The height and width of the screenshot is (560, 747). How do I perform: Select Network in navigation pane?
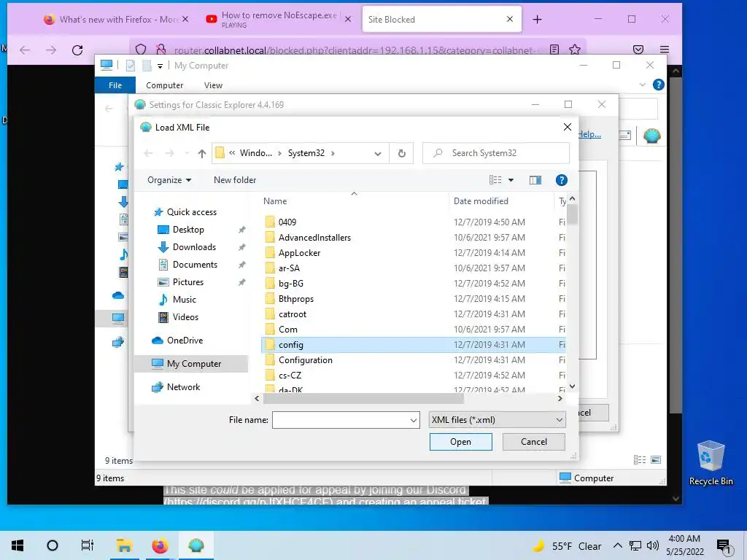pyautogui.click(x=183, y=387)
